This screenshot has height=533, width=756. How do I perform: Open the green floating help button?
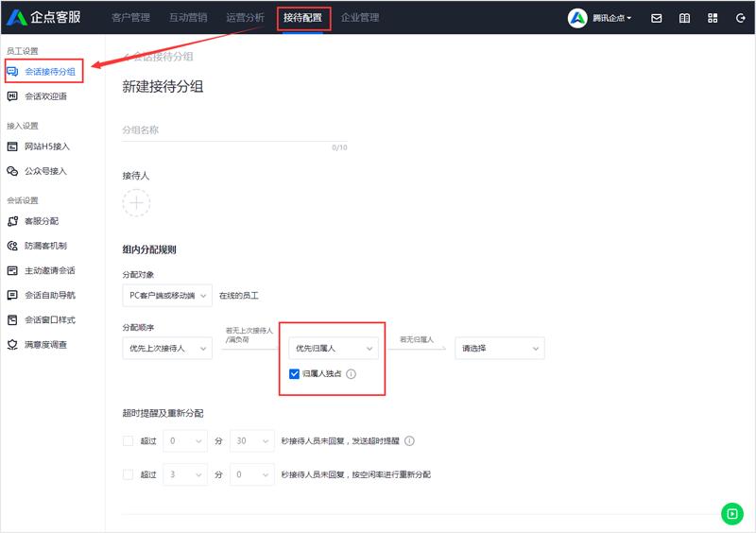point(731,514)
